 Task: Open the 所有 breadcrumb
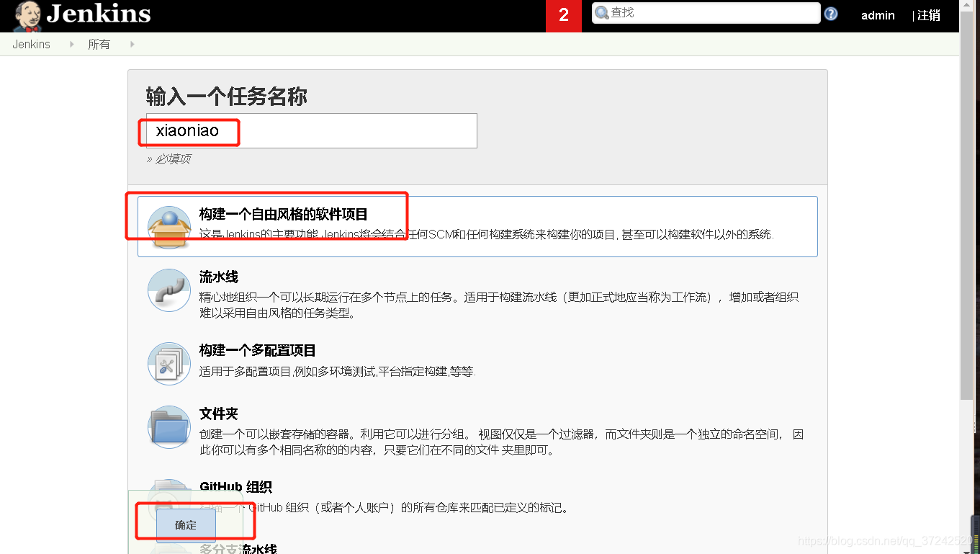99,44
